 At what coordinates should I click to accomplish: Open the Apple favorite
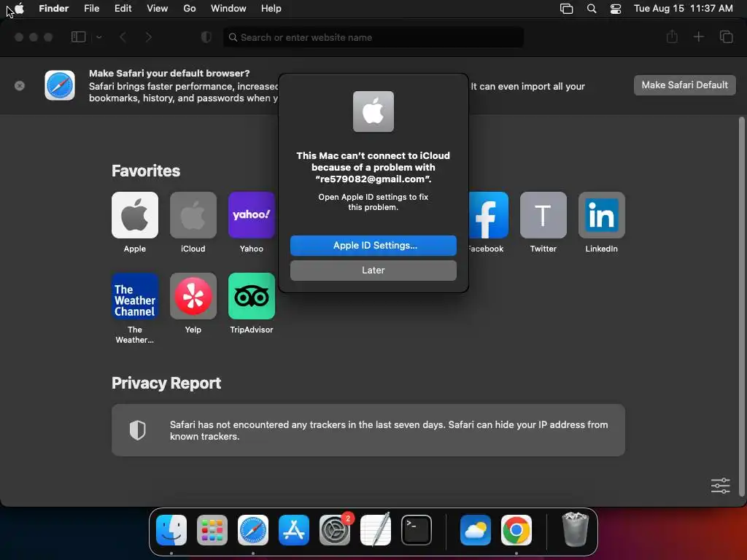[x=135, y=215]
